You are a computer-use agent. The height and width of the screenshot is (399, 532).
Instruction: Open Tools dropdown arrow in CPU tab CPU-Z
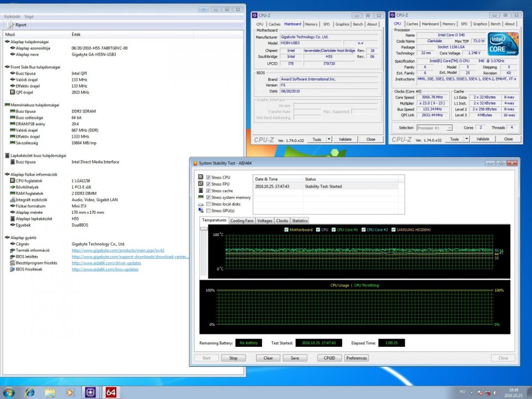click(467, 139)
